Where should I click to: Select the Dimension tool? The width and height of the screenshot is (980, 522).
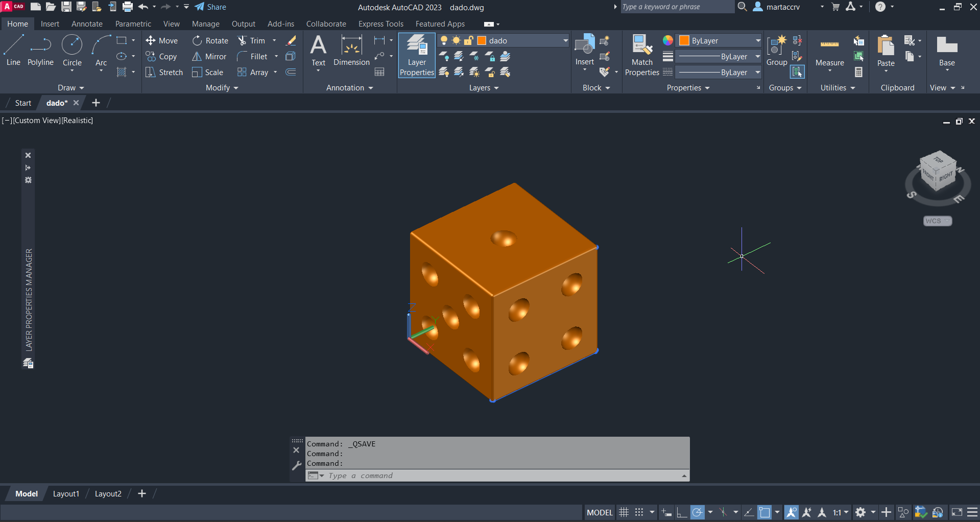coord(351,51)
